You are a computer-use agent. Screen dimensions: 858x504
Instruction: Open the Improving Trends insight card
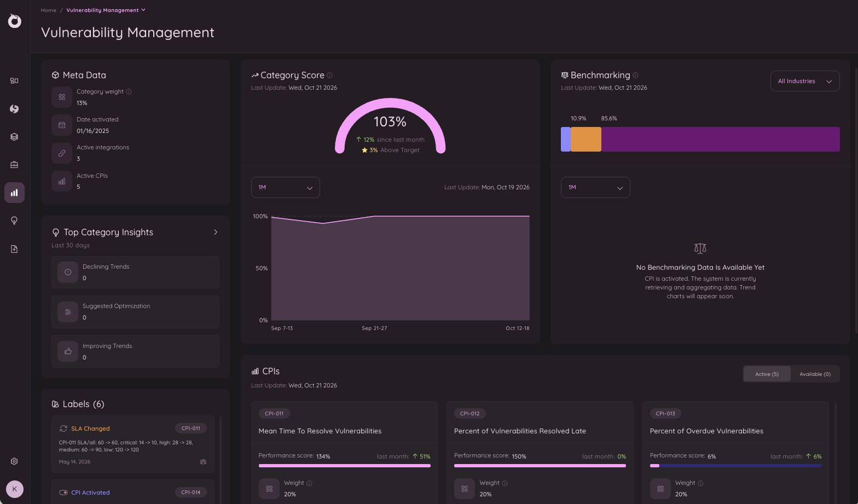click(135, 351)
